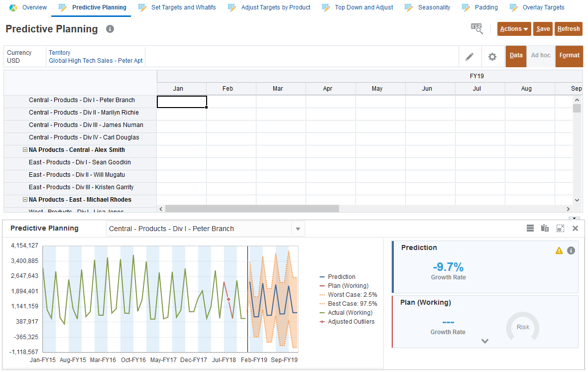Open the Format button
588x372 pixels.
pyautogui.click(x=569, y=56)
